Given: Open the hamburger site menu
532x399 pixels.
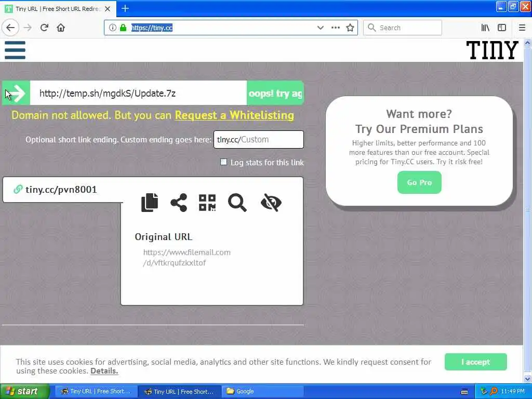Looking at the screenshot, I should [x=15, y=50].
